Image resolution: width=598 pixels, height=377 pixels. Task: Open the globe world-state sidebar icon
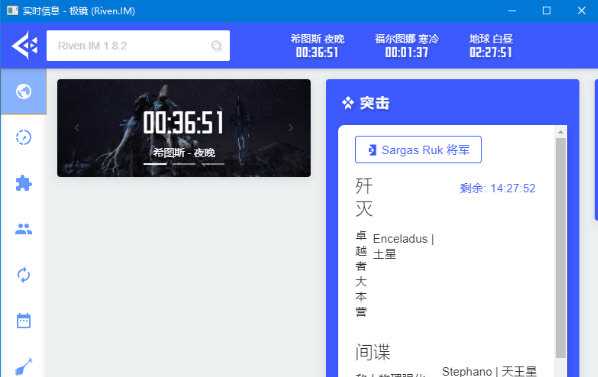pos(24,91)
